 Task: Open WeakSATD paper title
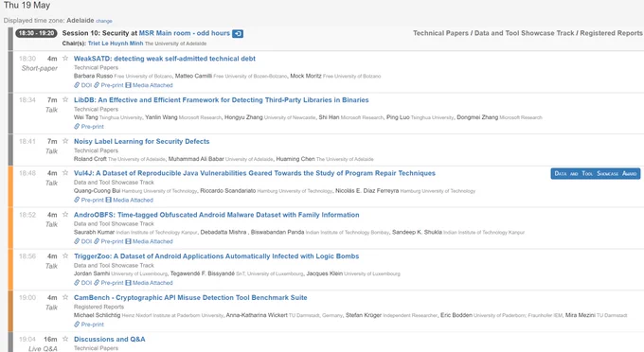[164, 59]
